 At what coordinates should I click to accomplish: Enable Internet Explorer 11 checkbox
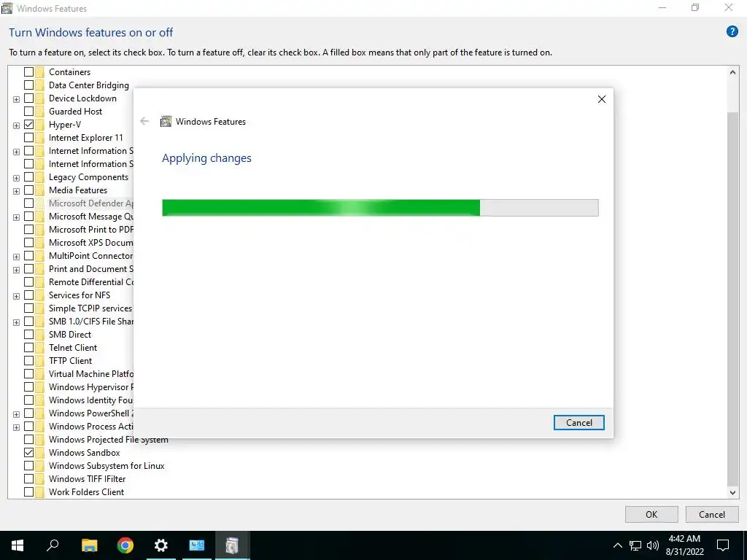pyautogui.click(x=28, y=138)
